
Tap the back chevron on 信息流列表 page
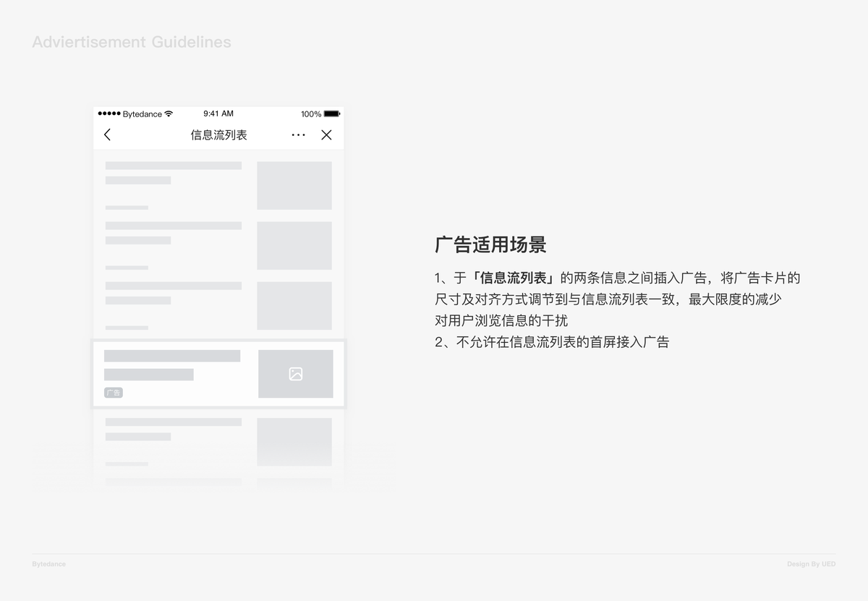pos(107,135)
